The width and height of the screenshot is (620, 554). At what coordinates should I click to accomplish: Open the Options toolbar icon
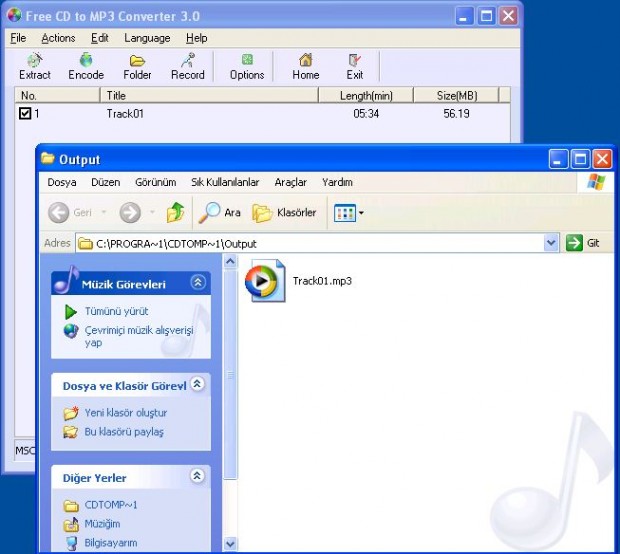tap(247, 60)
